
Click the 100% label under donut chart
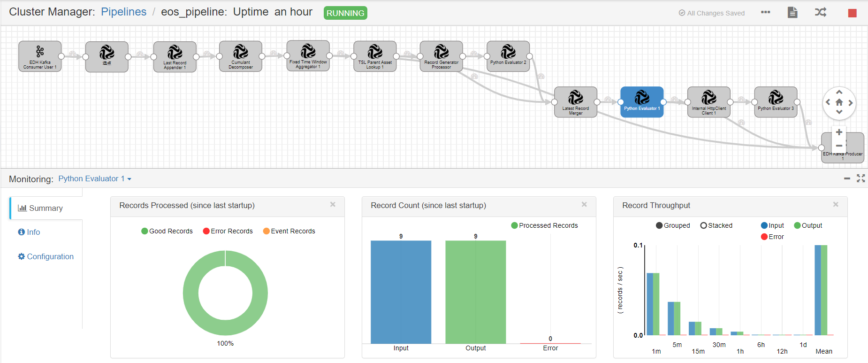(225, 343)
